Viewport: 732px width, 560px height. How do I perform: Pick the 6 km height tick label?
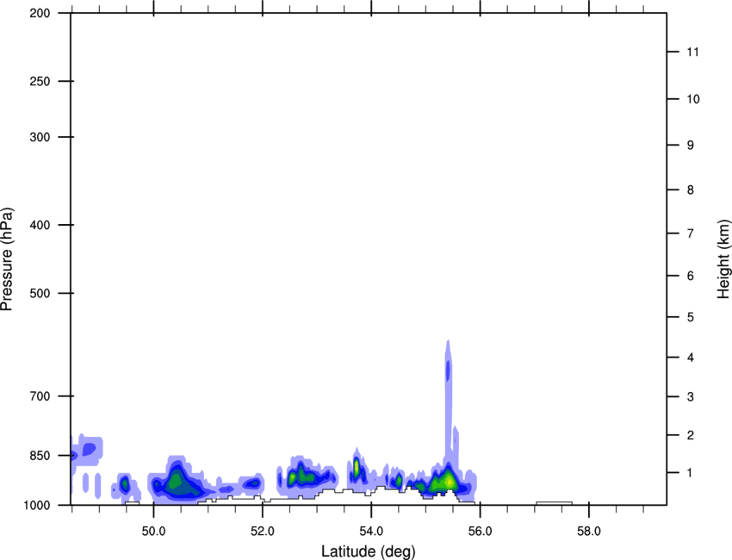[x=691, y=276]
